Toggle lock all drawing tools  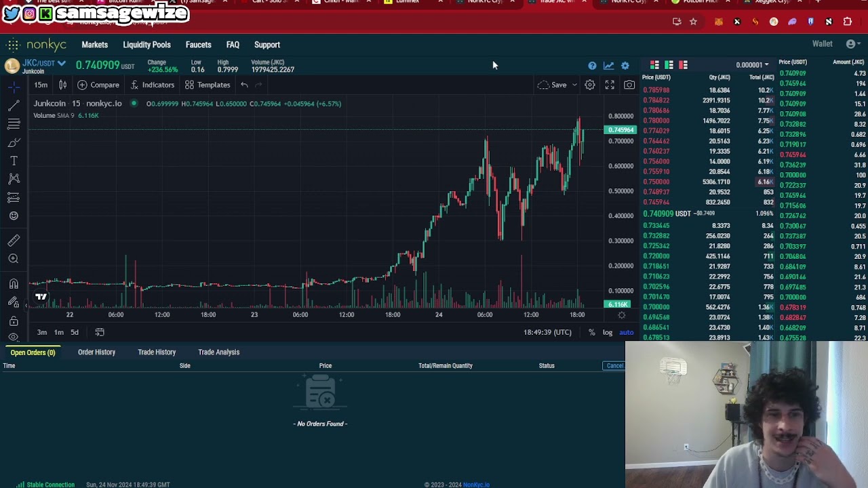click(14, 320)
